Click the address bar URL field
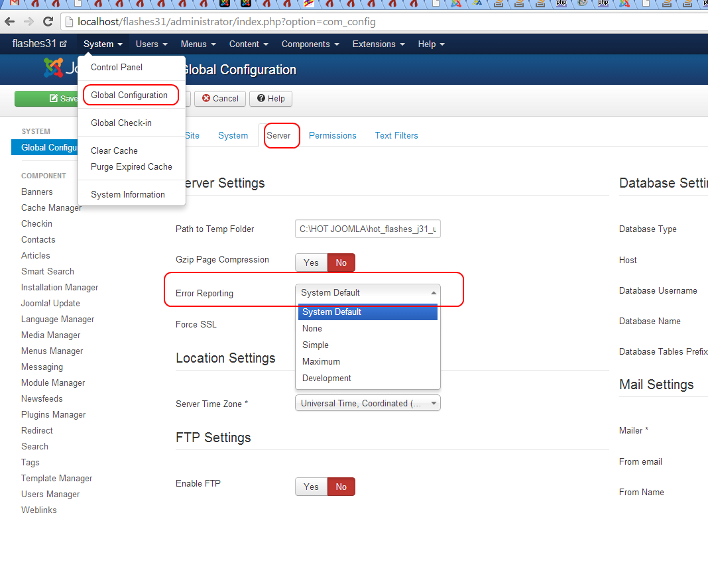The height and width of the screenshot is (588, 708). point(384,22)
